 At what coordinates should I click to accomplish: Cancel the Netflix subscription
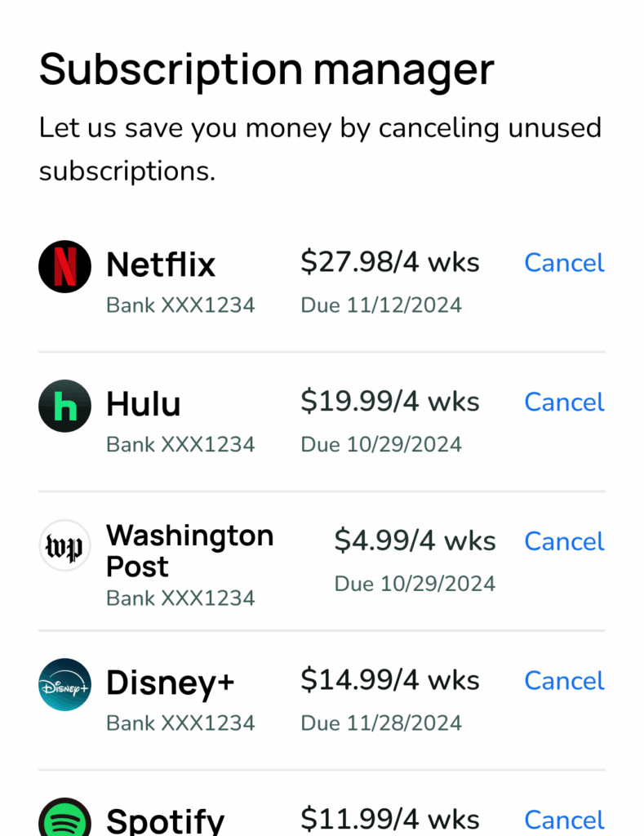click(x=564, y=263)
